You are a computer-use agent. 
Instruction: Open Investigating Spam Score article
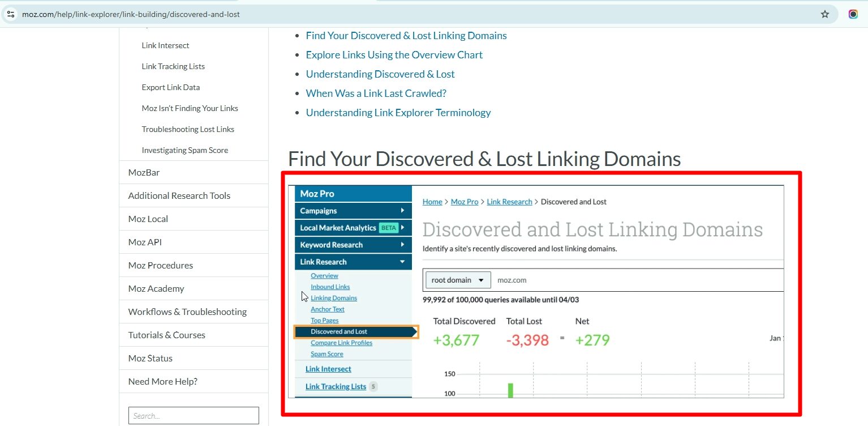[185, 150]
